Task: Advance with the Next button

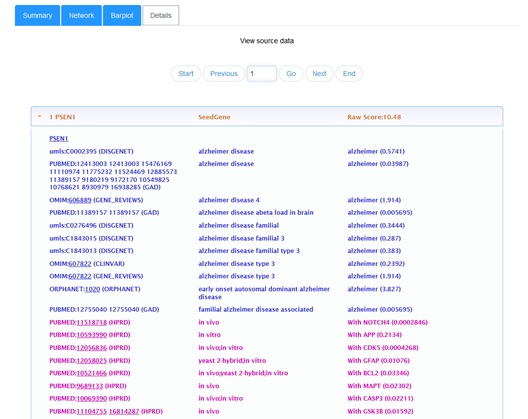Action: point(319,73)
